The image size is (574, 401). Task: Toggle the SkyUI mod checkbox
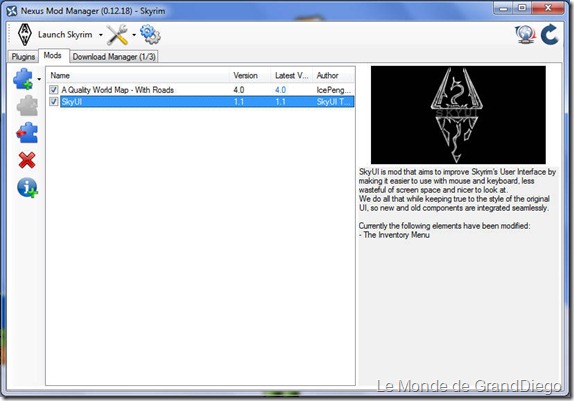(x=54, y=101)
